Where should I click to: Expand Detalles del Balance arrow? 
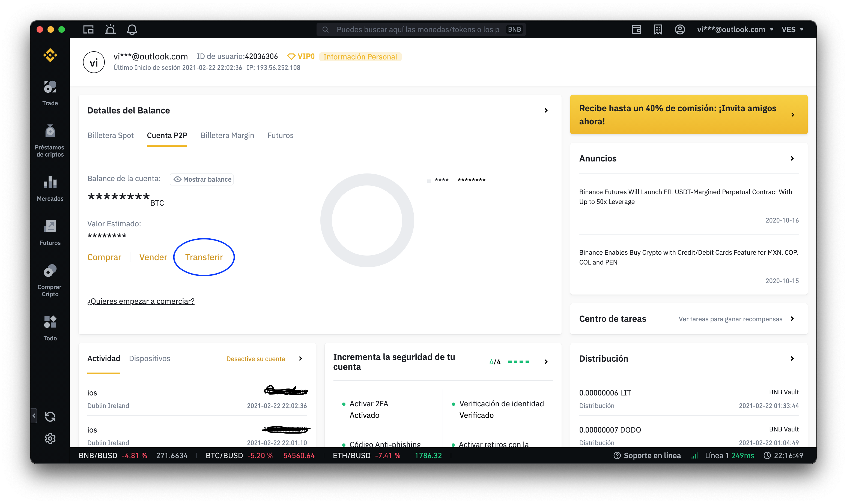click(546, 110)
